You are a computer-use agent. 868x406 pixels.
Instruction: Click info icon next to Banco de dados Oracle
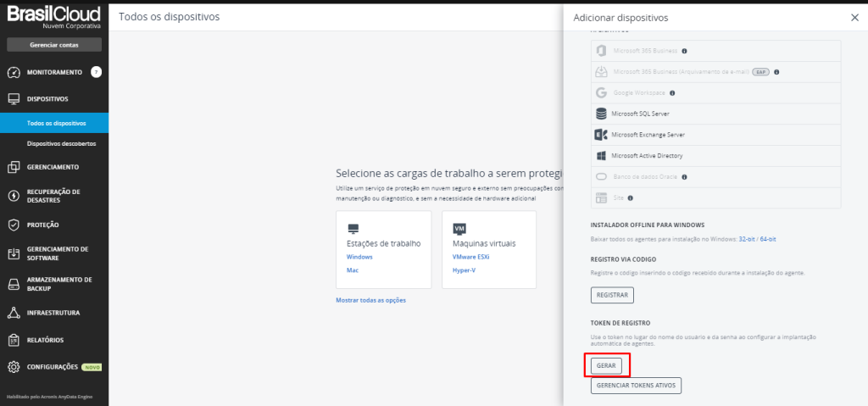[x=684, y=177]
